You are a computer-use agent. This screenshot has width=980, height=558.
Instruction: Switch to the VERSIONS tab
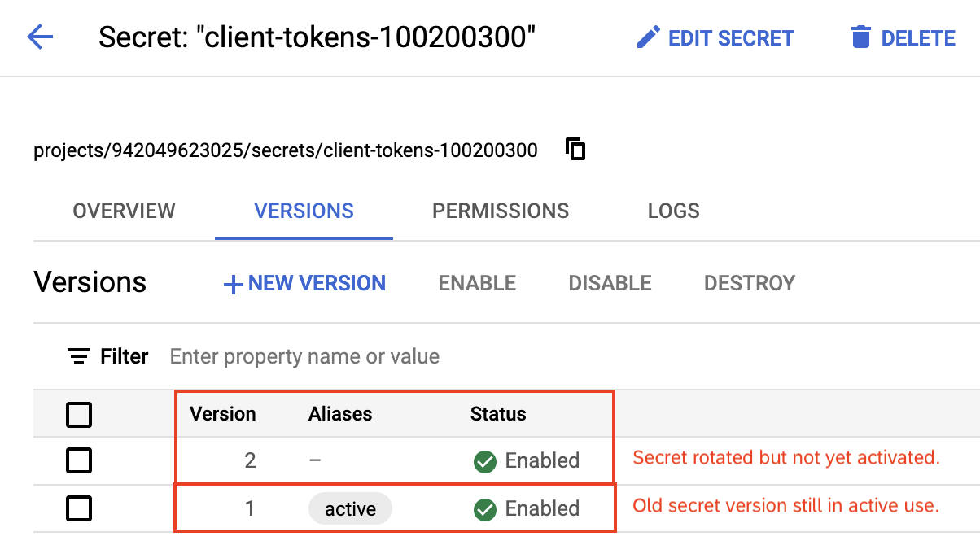pos(304,211)
